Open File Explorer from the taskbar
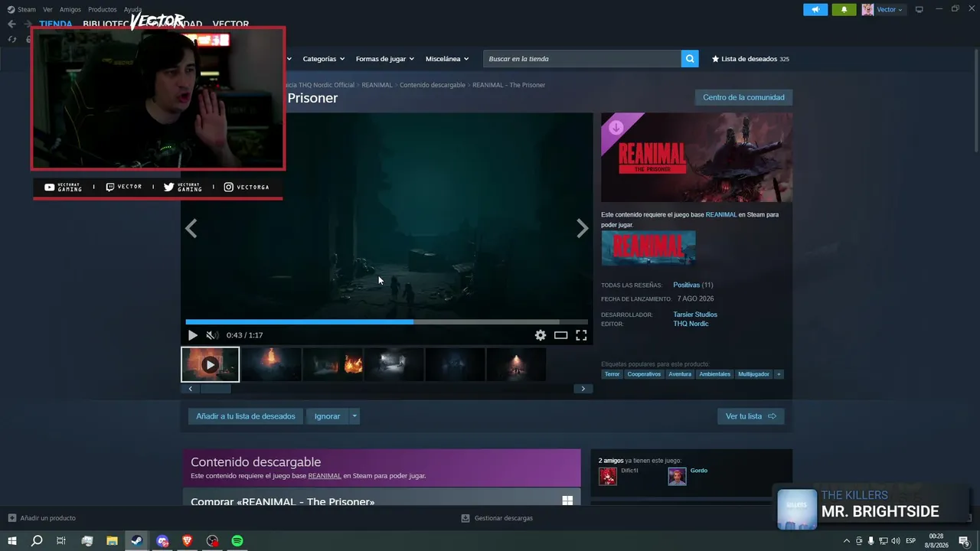Viewport: 980px width, 551px height. pos(112,541)
